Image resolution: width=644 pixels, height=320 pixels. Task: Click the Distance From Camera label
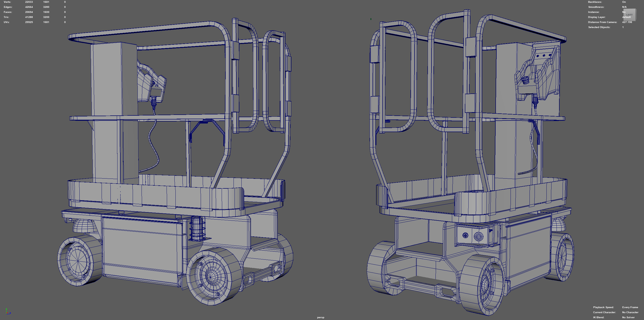pyautogui.click(x=603, y=22)
